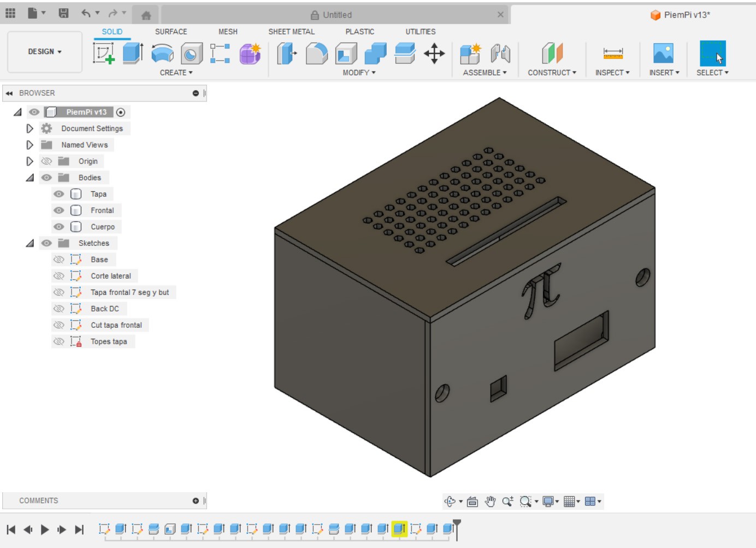Open the SHEET METAL tab
This screenshot has height=548, width=756.
point(291,32)
